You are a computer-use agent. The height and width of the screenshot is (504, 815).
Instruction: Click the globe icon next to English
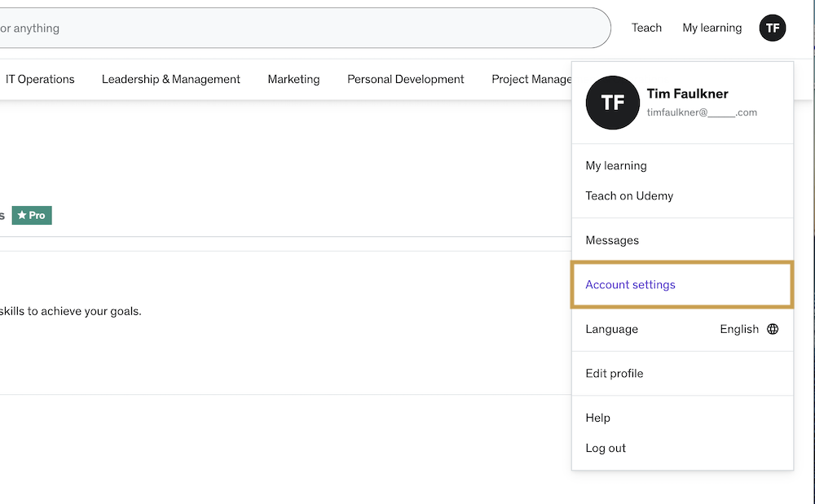[x=773, y=329]
